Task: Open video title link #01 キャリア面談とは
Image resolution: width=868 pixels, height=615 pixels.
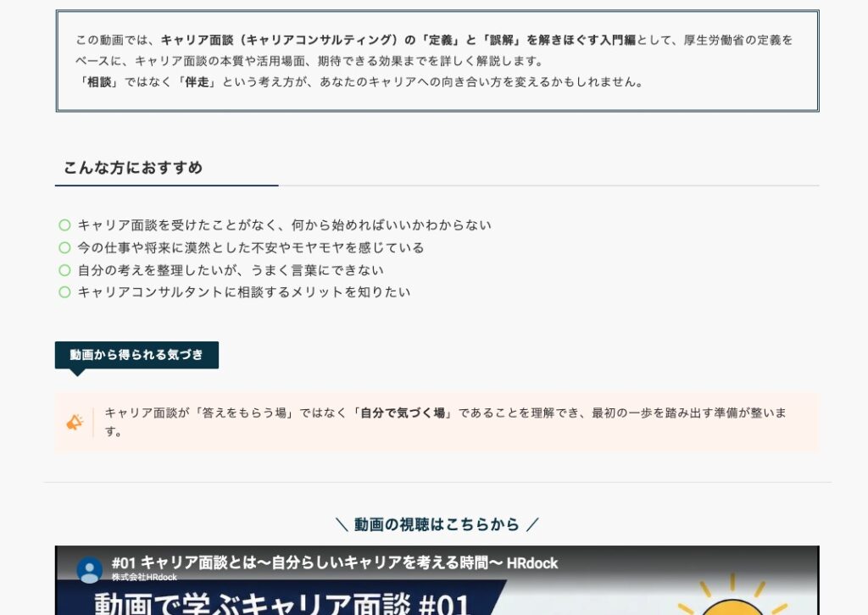Action: (x=334, y=563)
